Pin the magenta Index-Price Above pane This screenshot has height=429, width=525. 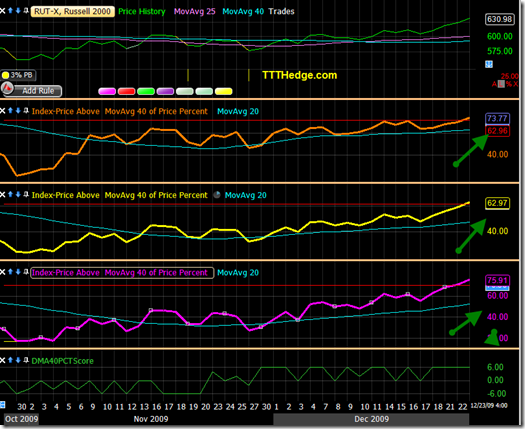coord(26,272)
